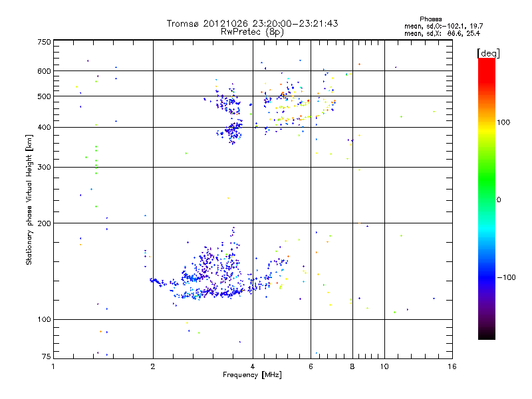The width and height of the screenshot is (532, 399).
Task: Click the '10' x-axis tick label
Action: (x=384, y=366)
